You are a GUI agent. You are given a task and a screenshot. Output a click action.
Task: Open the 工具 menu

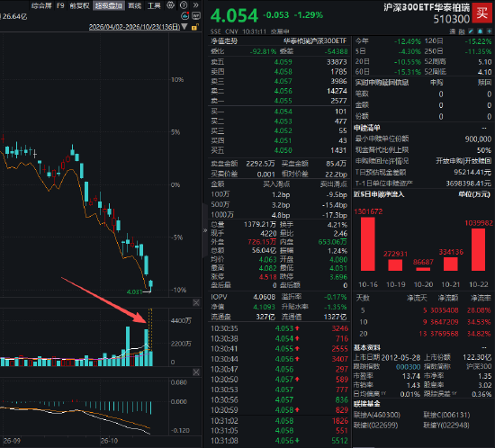(154, 5)
